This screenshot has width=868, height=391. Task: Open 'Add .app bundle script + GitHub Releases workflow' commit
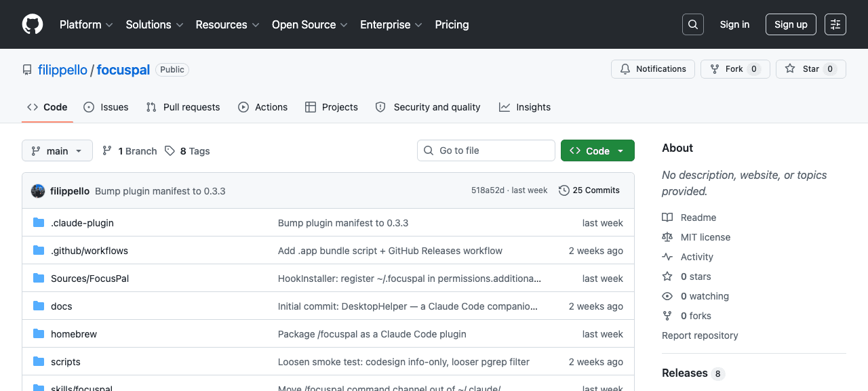coord(390,251)
